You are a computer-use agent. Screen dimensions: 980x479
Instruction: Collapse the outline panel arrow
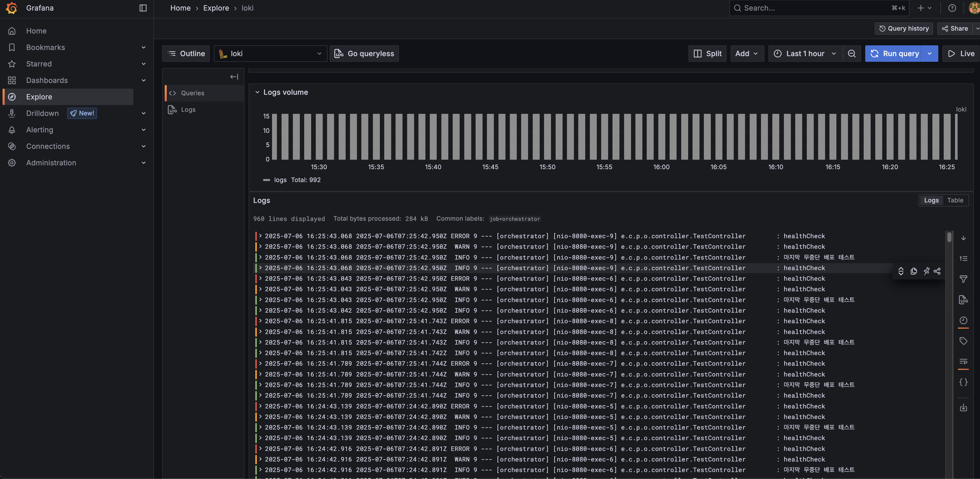234,77
